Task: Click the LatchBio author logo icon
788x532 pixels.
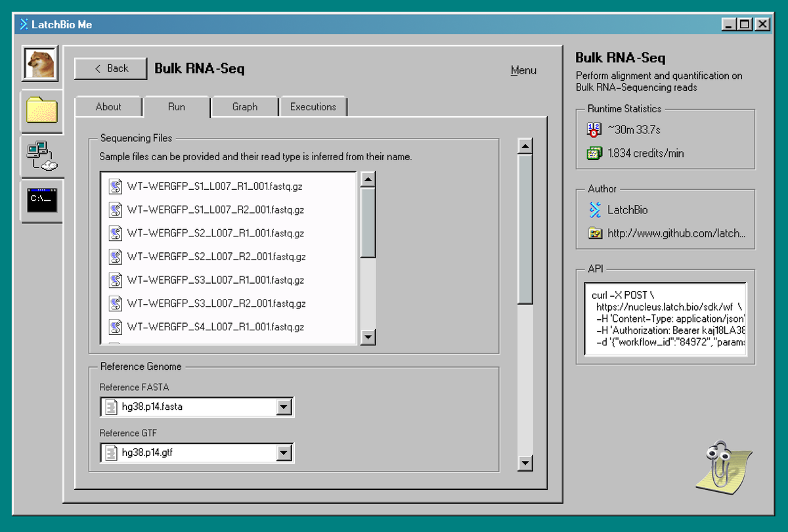Action: point(594,210)
